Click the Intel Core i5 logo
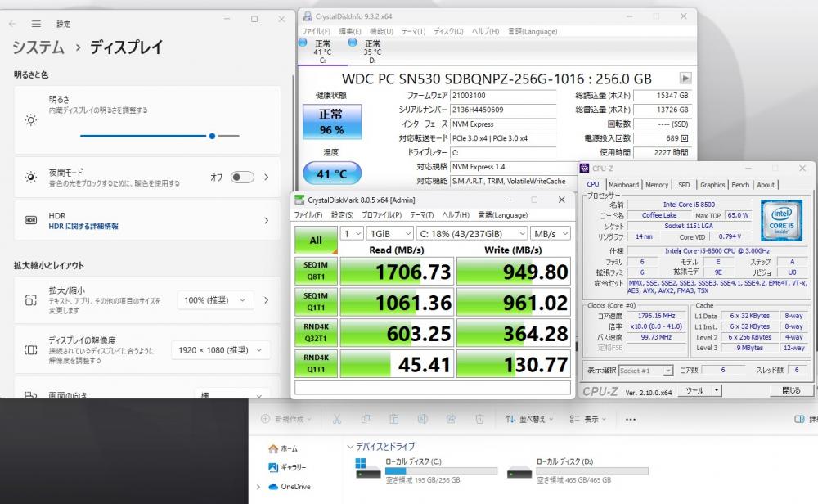Screen dimensions: 818x504 [781, 220]
